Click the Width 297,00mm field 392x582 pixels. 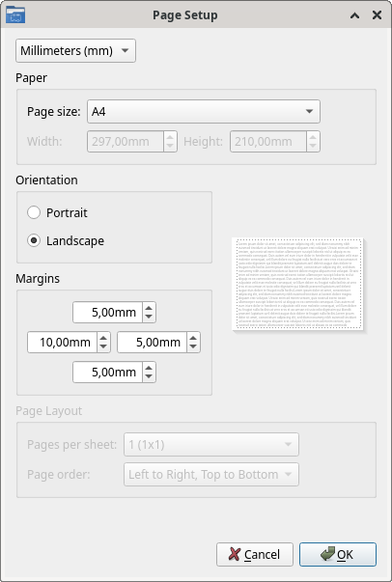126,142
